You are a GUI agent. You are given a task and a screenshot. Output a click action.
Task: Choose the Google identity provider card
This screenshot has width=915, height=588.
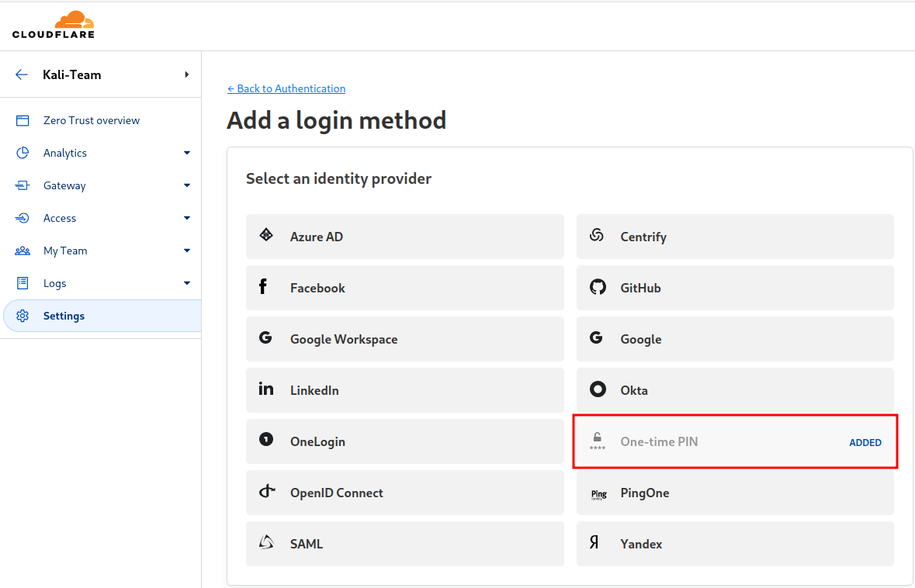(735, 340)
